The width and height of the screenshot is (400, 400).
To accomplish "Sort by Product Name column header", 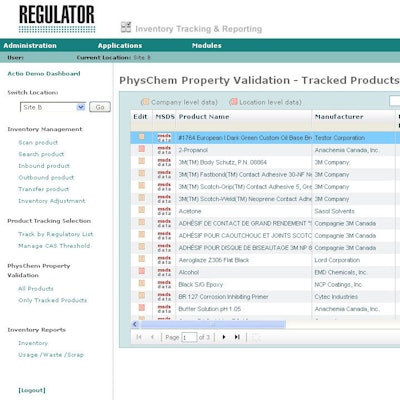I will point(204,117).
